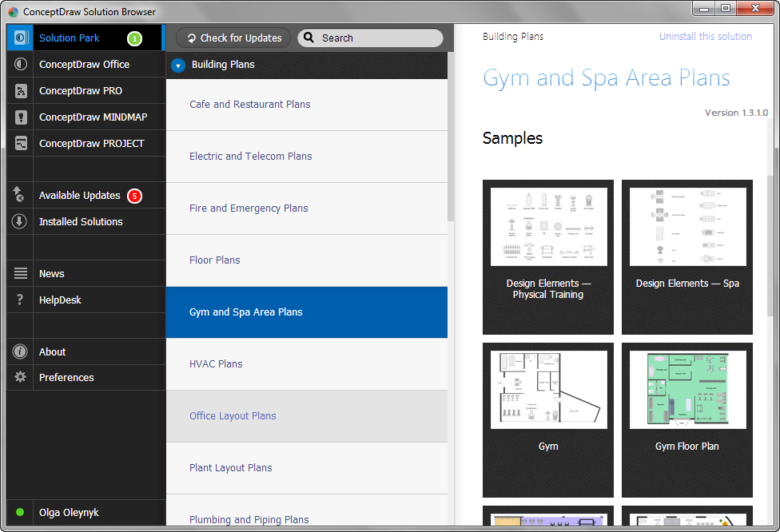Select Plumbing and Piping Plans

(x=306, y=510)
